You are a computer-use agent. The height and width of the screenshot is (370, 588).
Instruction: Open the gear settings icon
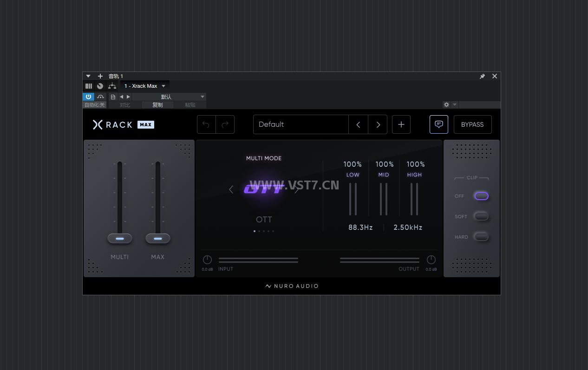[x=446, y=105]
